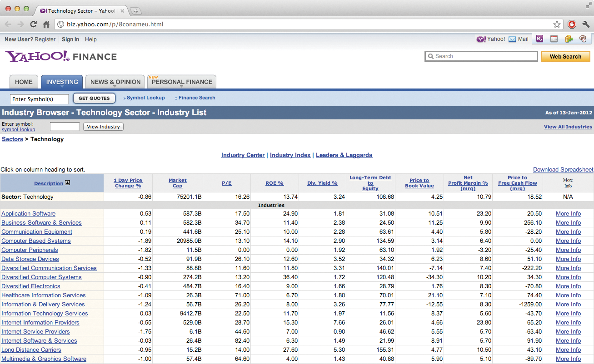Image resolution: width=594 pixels, height=364 pixels.
Task: Open the wrench settings menu icon
Action: (x=585, y=25)
